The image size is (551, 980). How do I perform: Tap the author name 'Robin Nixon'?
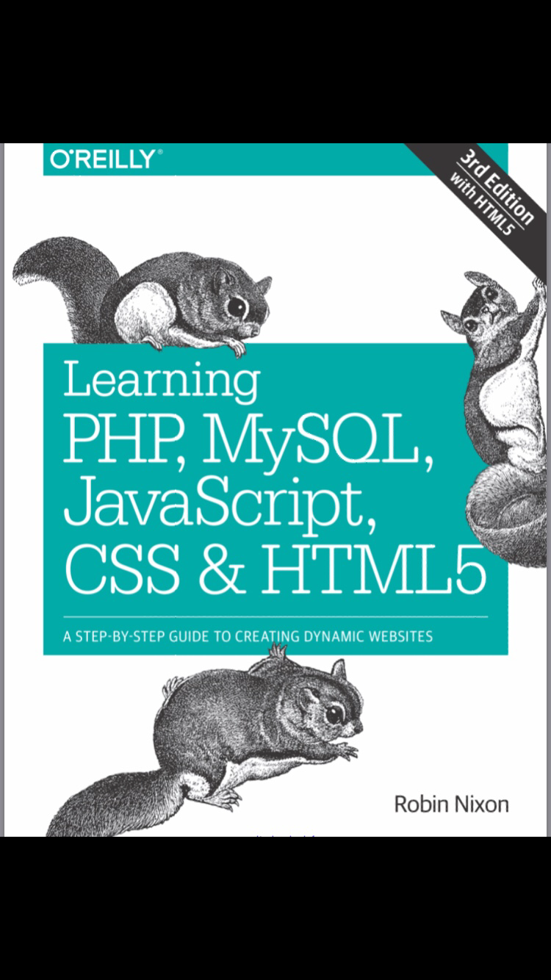[451, 804]
